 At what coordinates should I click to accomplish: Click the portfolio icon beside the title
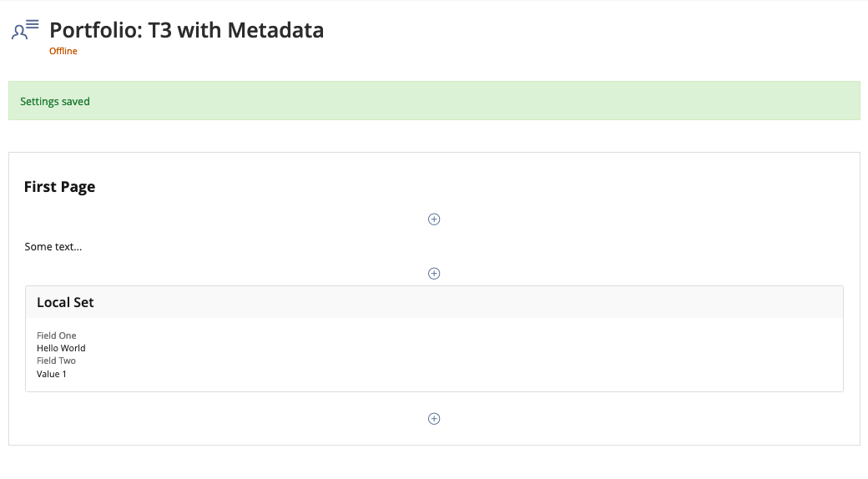[25, 30]
